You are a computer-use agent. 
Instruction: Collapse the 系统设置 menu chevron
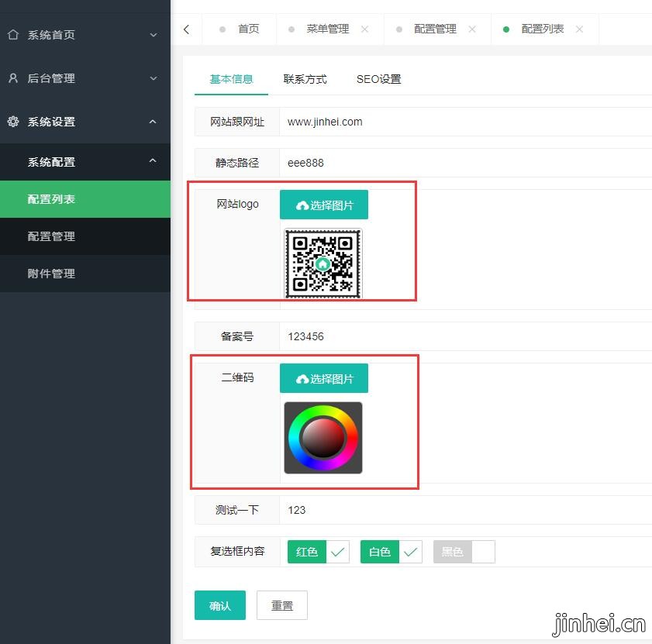tap(153, 122)
